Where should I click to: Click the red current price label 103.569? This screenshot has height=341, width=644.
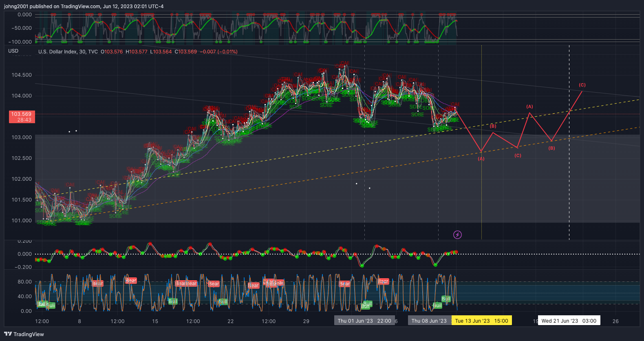coord(22,117)
